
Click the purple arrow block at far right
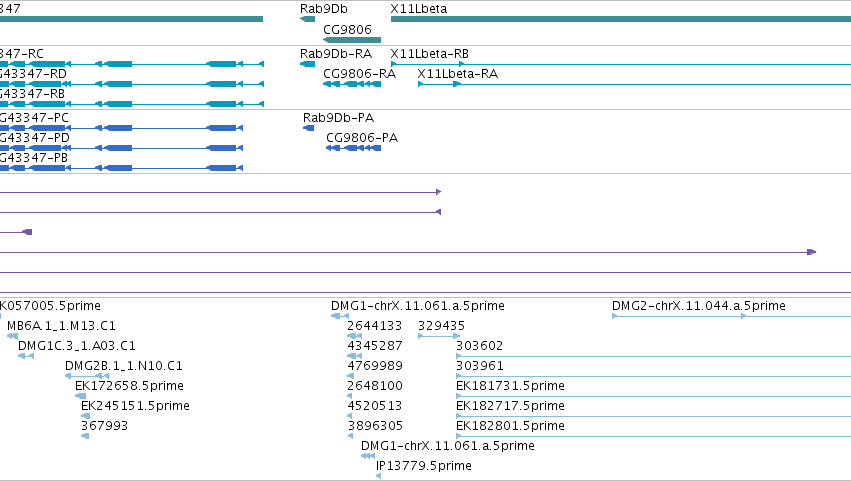tap(811, 252)
